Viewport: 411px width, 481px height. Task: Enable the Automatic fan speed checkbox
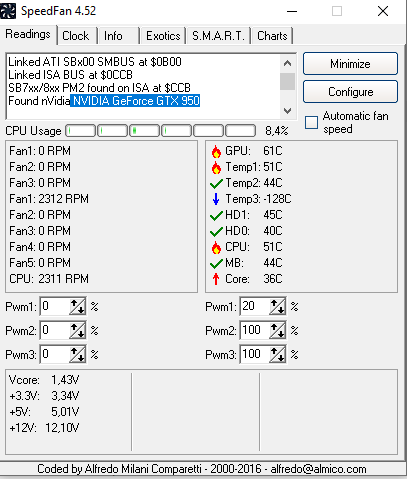pyautogui.click(x=311, y=122)
